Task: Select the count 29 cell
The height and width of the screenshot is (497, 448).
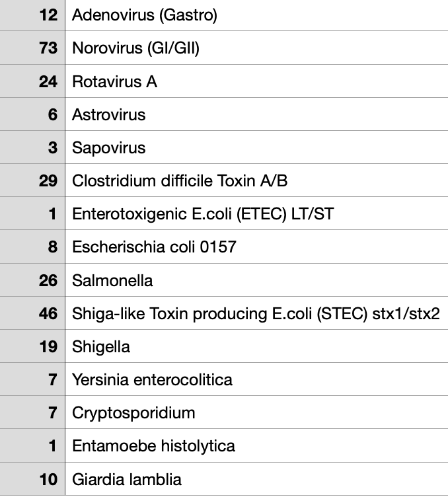Action: point(48,181)
